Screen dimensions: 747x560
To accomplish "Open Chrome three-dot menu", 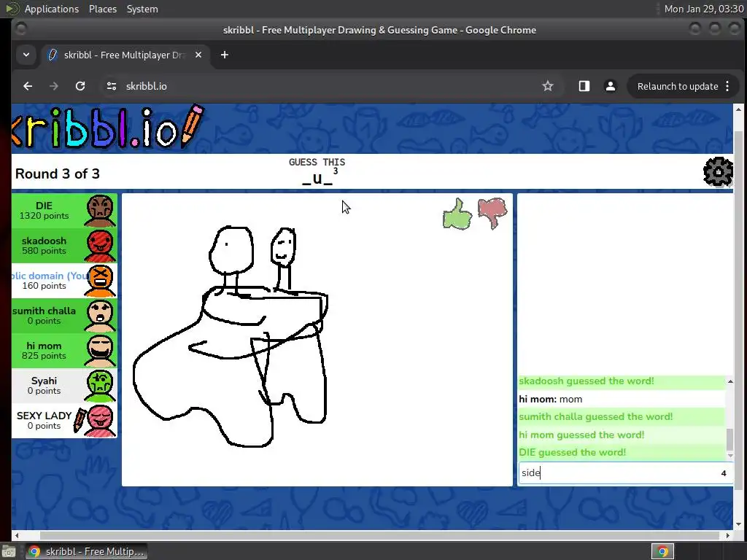I will [727, 86].
